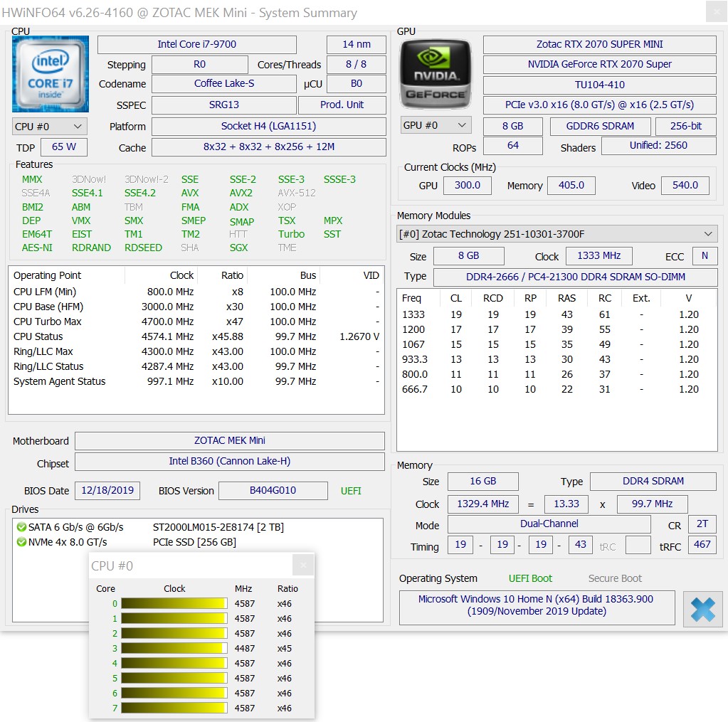
Task: Select the Ring/LLC Max row
Action: click(196, 351)
